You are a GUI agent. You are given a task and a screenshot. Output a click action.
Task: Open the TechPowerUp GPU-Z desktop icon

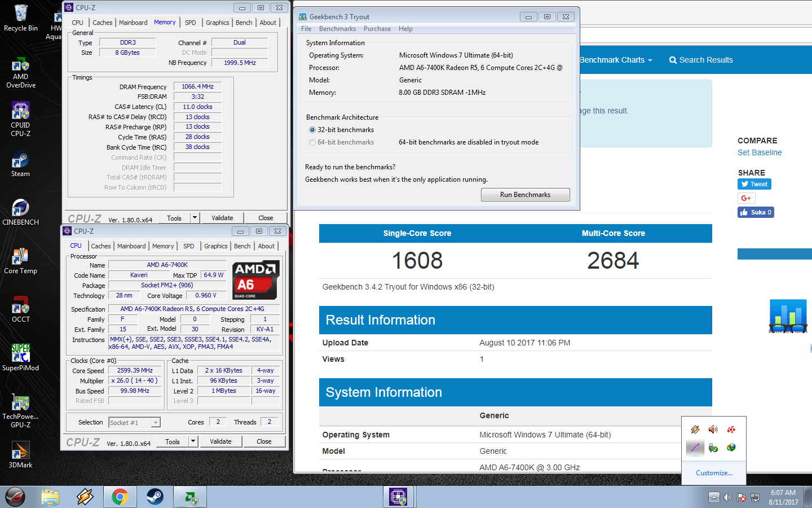click(21, 411)
